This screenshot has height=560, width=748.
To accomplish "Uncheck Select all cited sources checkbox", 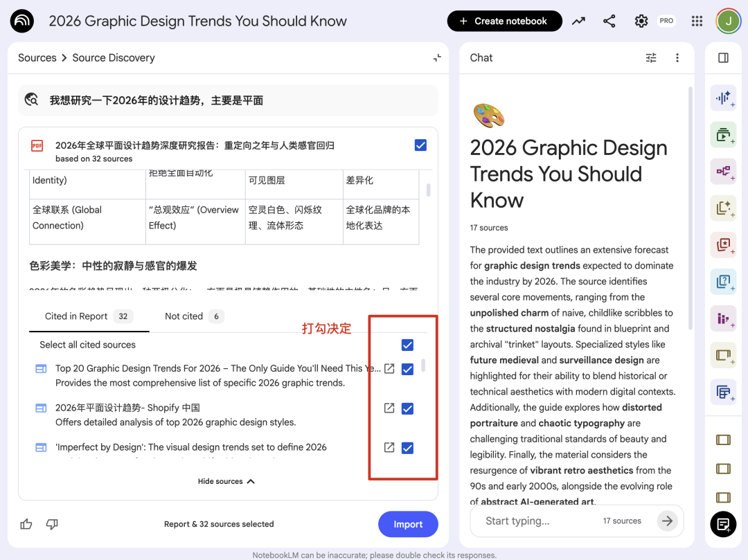I will pos(407,345).
